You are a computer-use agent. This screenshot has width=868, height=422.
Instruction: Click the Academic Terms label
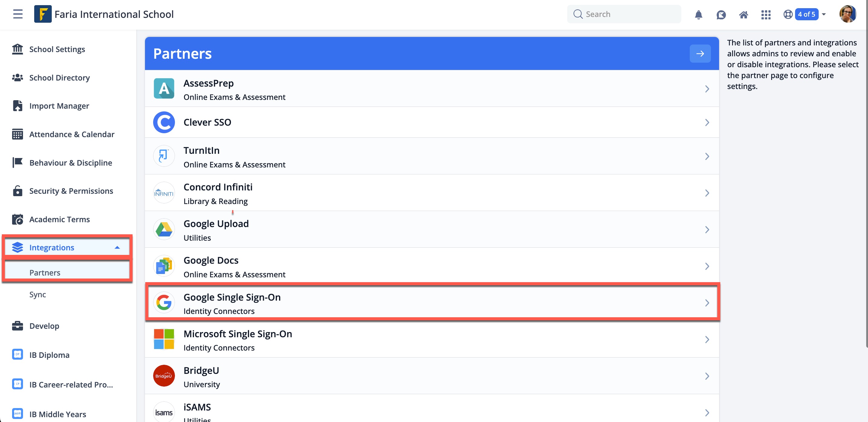tap(60, 219)
